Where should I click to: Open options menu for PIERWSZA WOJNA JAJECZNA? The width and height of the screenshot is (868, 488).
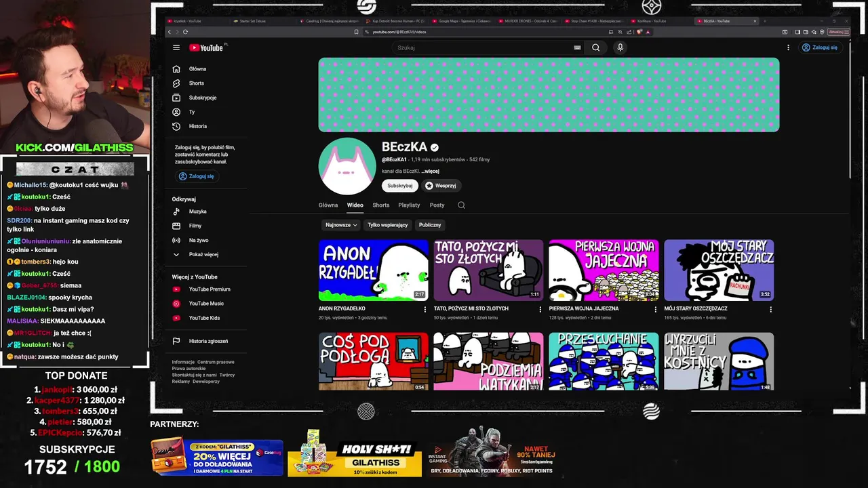[x=655, y=310]
